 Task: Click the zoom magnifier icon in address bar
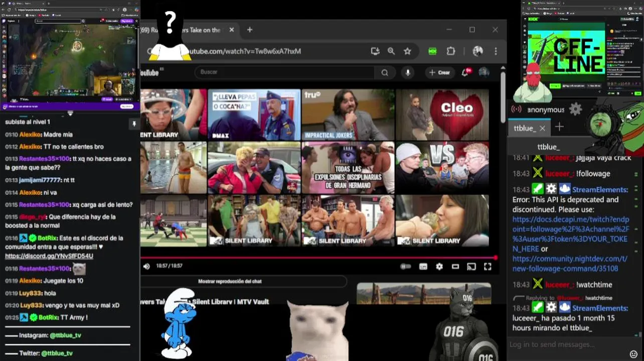[x=391, y=51]
